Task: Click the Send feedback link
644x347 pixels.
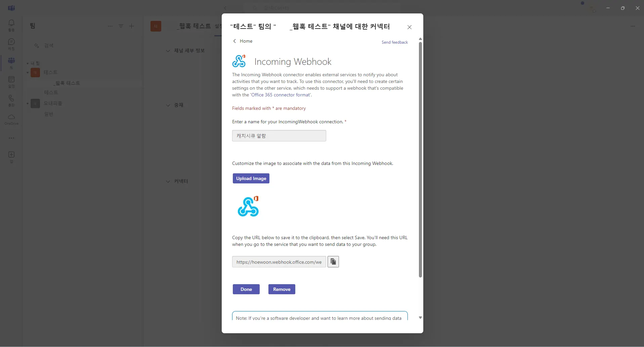Action: (x=395, y=42)
